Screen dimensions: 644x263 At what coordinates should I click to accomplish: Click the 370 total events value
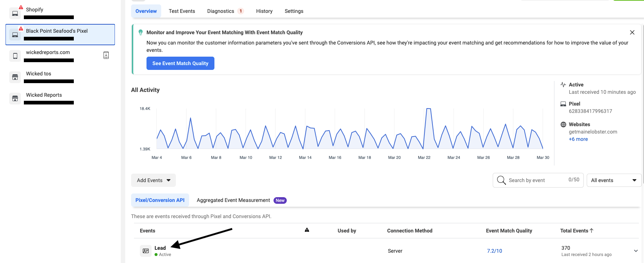click(x=566, y=248)
